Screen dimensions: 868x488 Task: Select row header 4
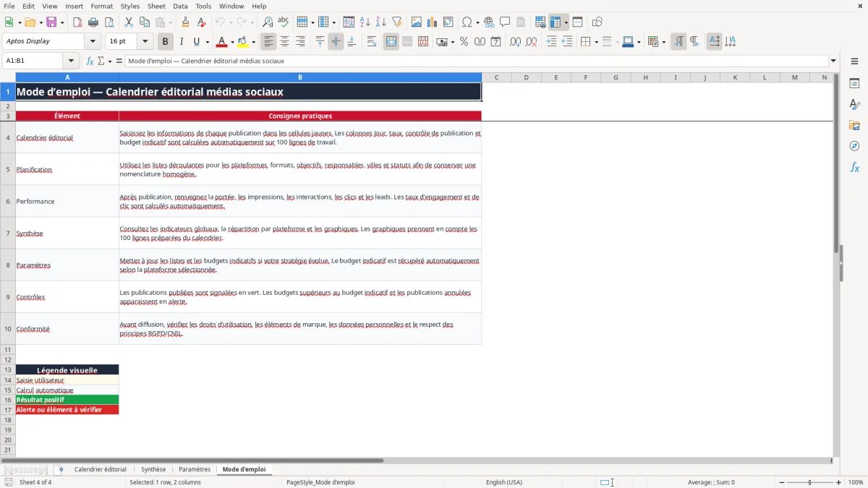(8, 137)
